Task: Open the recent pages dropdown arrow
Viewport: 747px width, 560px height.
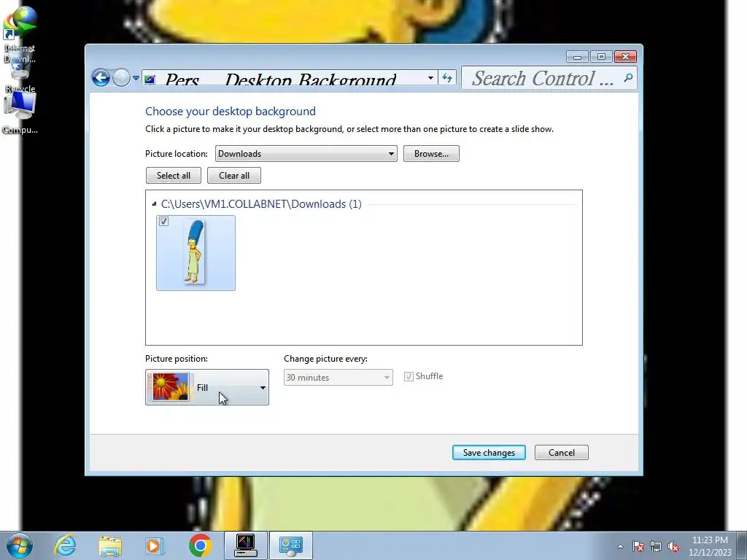Action: (x=136, y=78)
